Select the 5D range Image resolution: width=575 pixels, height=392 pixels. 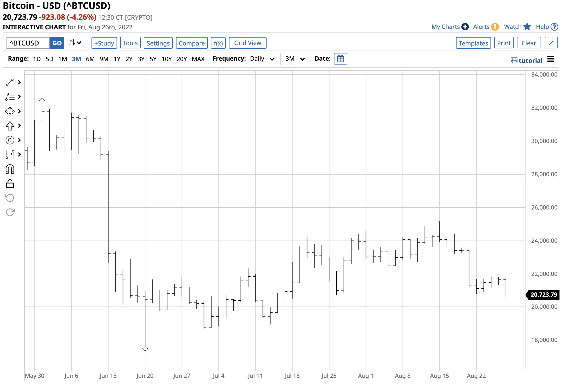(x=50, y=59)
